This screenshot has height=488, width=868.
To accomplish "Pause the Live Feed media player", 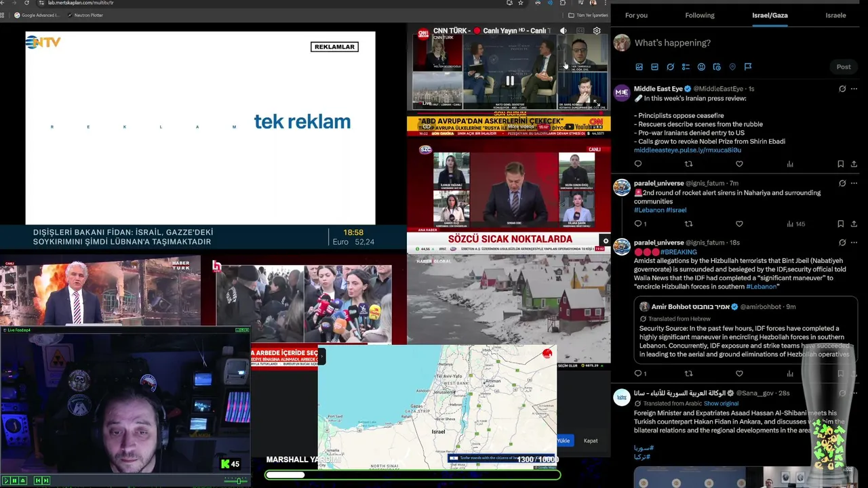I will 14,481.
